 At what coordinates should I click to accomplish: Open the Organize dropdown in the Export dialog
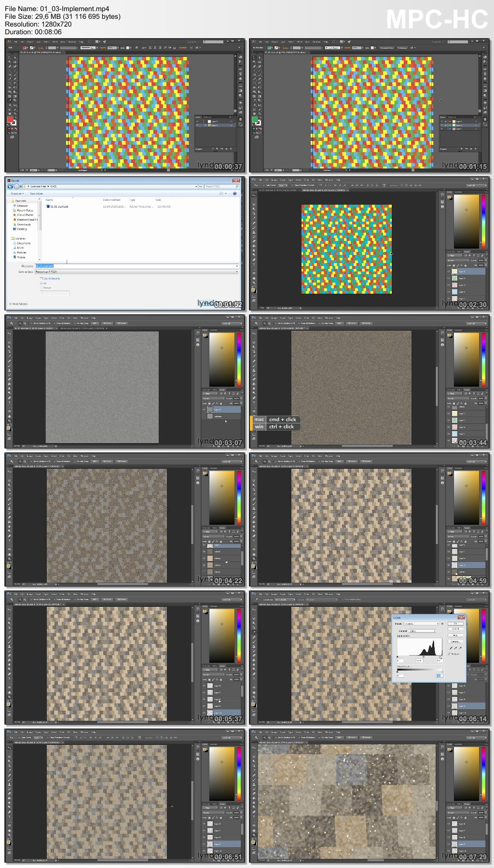(x=17, y=194)
